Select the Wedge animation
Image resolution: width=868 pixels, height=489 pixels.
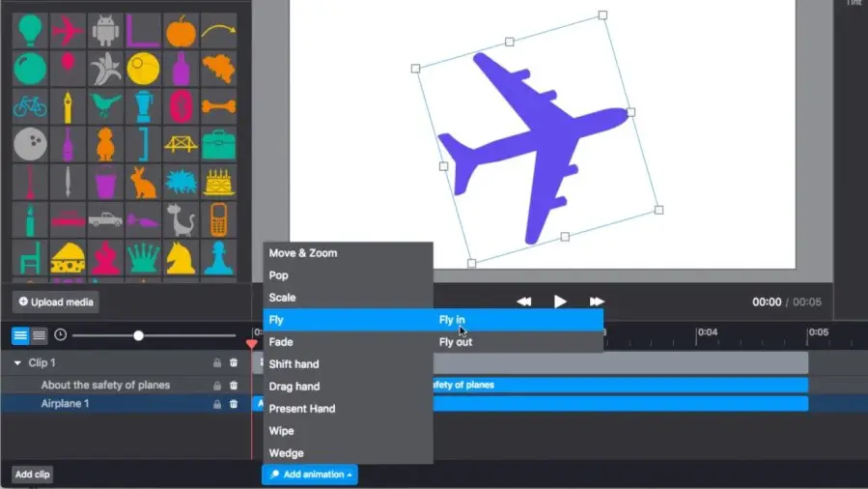[348, 452]
